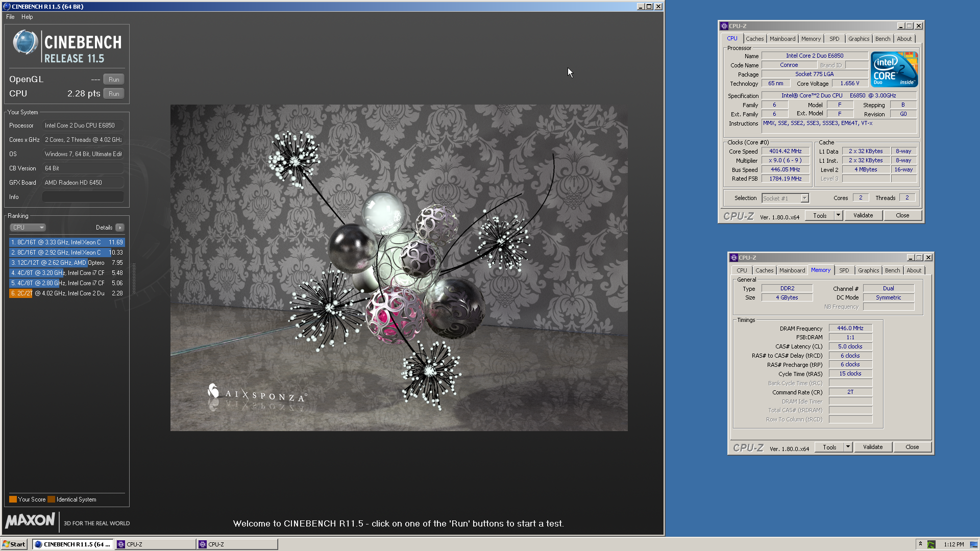Click the Info input field

point(83,197)
